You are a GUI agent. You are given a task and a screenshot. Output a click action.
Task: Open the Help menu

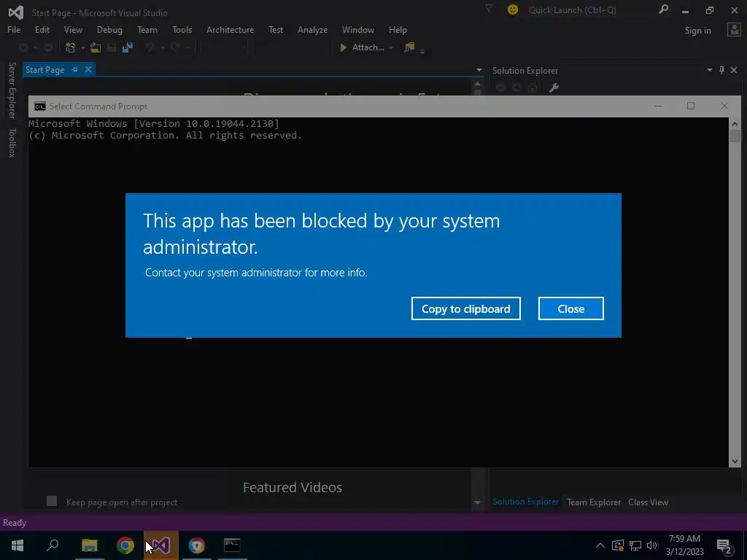point(398,29)
